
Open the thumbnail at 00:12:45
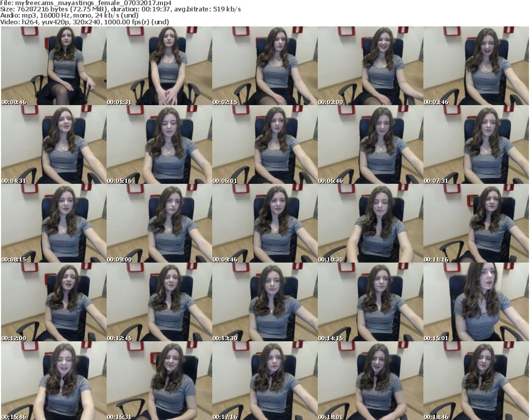click(159, 302)
